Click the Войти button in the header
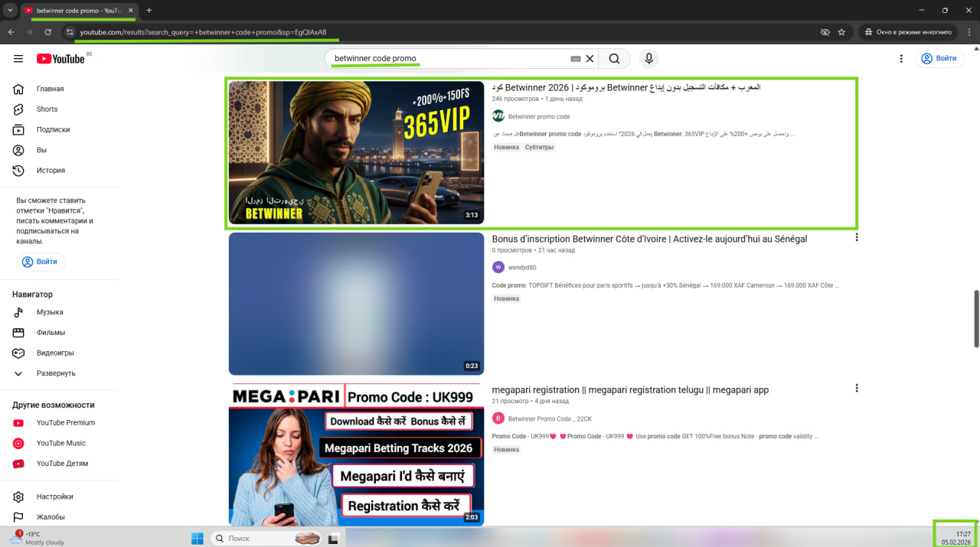The width and height of the screenshot is (980, 547). 939,58
